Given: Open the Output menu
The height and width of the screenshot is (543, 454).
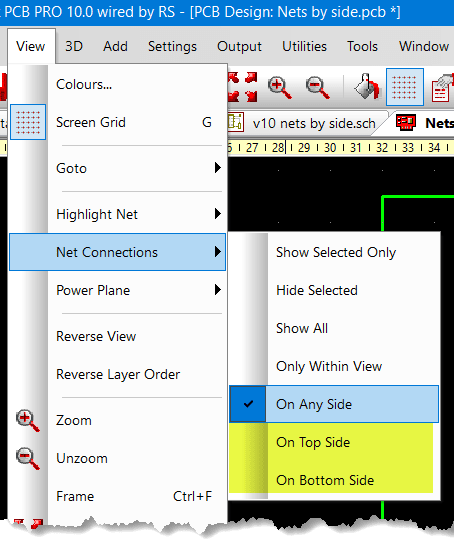Looking at the screenshot, I should point(239,46).
